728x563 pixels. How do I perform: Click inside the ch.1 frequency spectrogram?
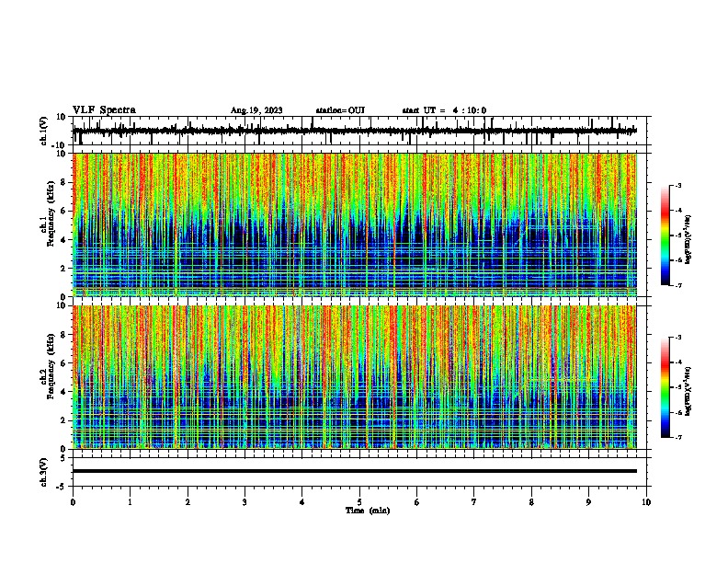coord(355,224)
